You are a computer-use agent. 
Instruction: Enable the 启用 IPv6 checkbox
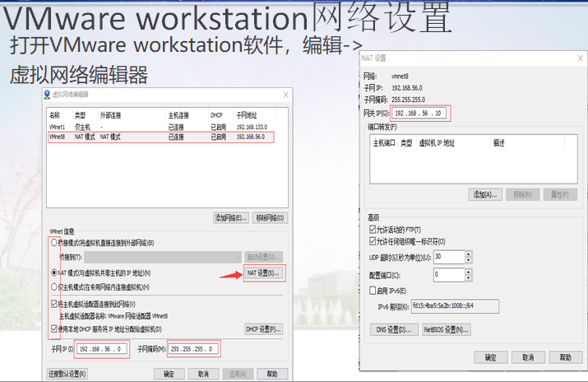click(x=373, y=291)
